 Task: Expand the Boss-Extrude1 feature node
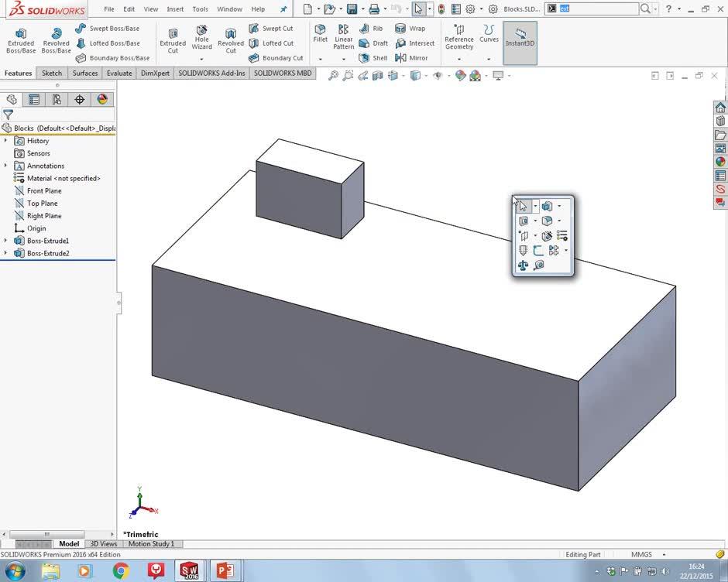click(5, 241)
